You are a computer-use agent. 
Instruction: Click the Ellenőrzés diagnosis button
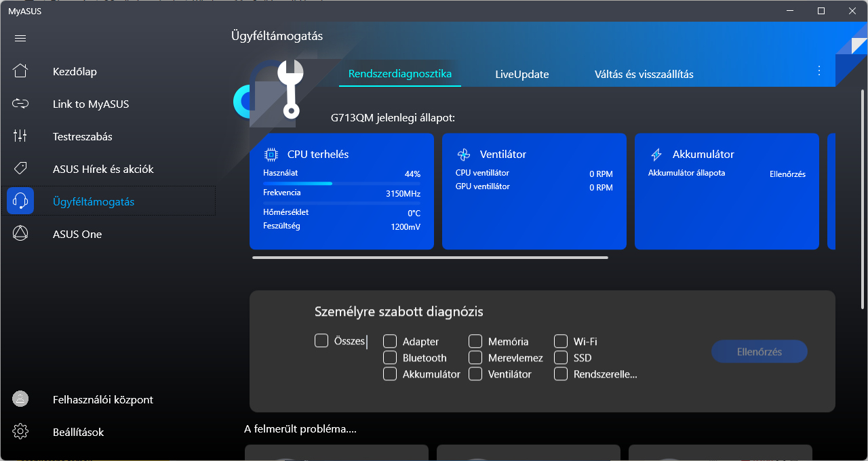[x=759, y=352]
